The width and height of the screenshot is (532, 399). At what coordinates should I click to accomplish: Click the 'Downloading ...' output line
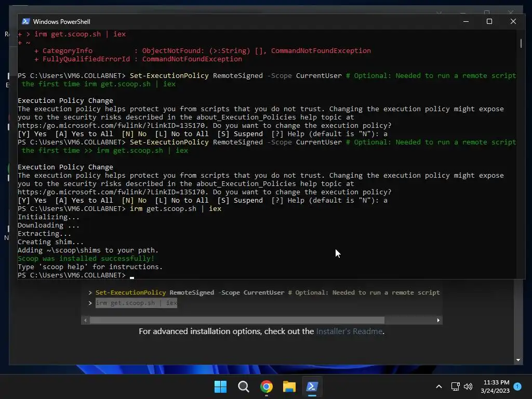point(48,225)
